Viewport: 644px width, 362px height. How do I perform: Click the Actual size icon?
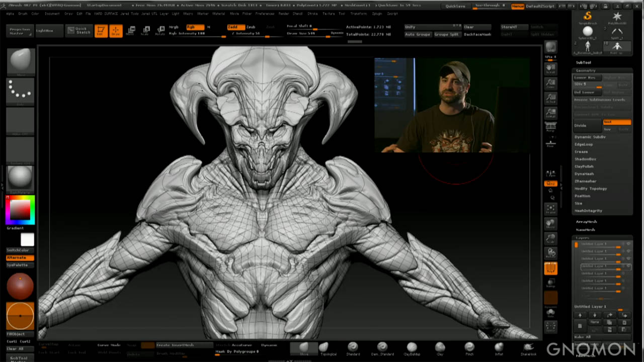tap(551, 99)
